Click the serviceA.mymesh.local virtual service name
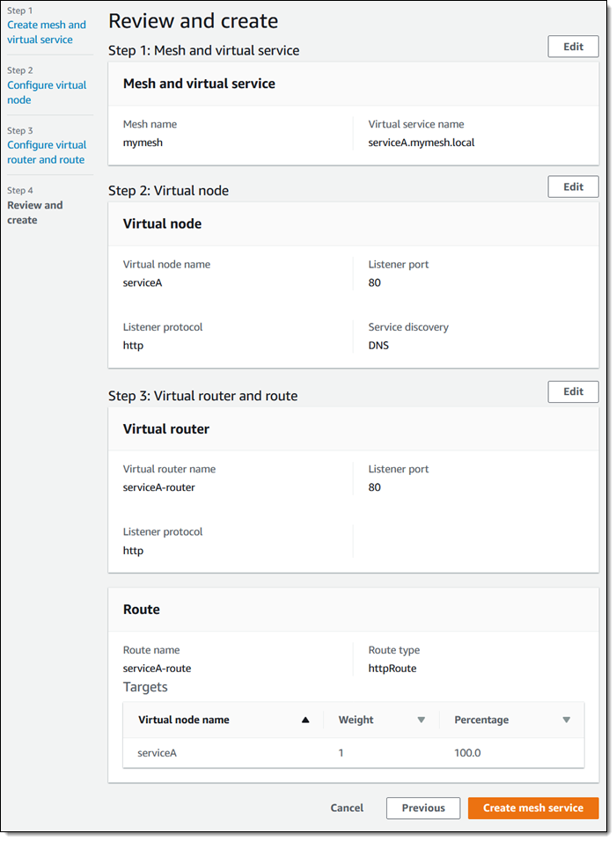Screen dimensions: 616x841 (421, 143)
